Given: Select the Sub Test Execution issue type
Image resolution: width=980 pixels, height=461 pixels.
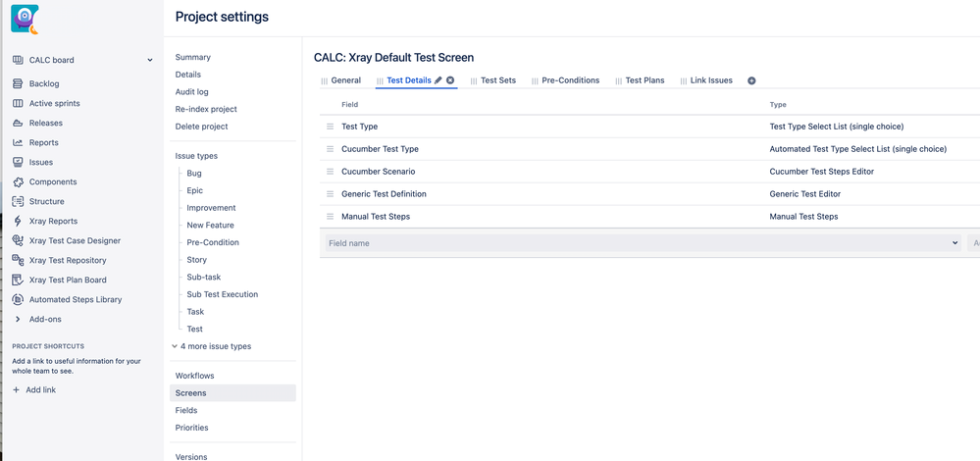Looking at the screenshot, I should pyautogui.click(x=222, y=294).
